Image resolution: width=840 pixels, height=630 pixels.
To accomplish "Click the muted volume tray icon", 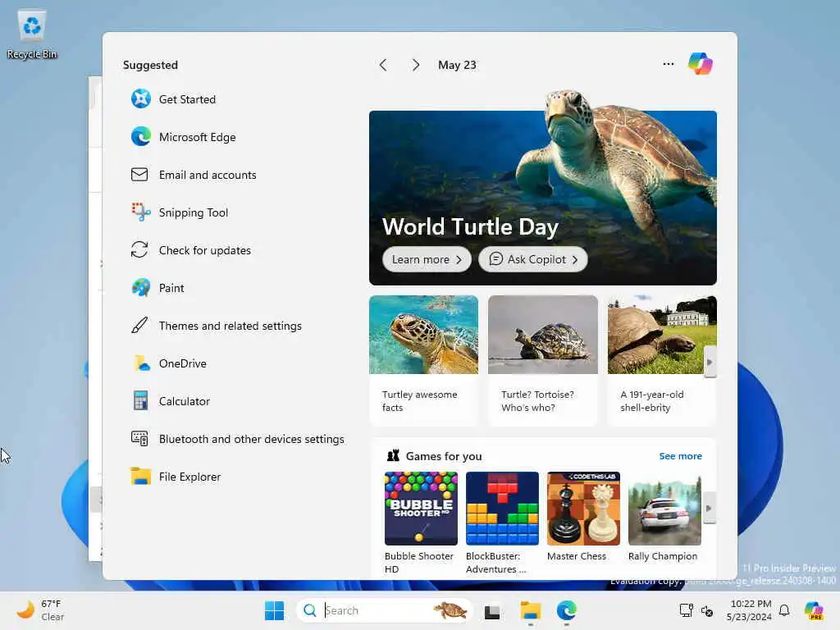I will [707, 610].
